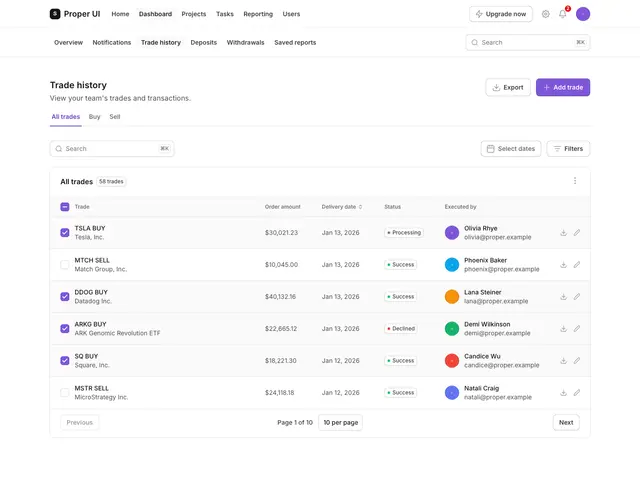Select the Sell trades tab
640x480 pixels.
click(x=115, y=117)
